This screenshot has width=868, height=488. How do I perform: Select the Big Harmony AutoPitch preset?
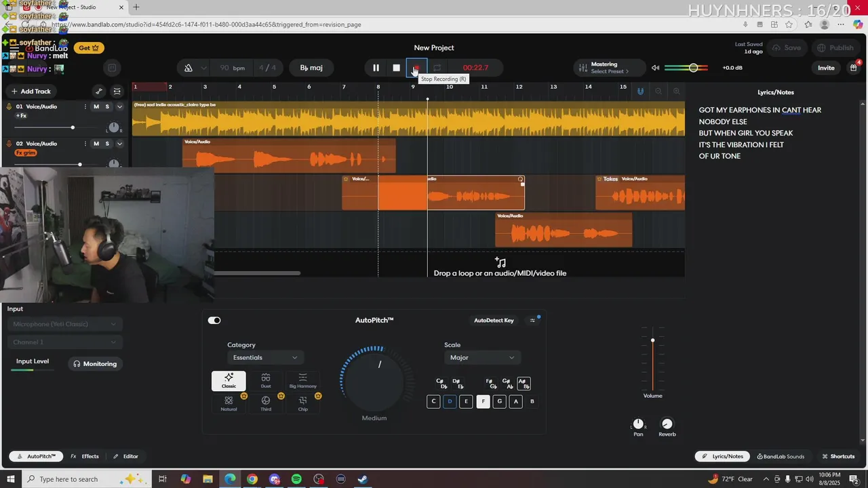pyautogui.click(x=303, y=381)
